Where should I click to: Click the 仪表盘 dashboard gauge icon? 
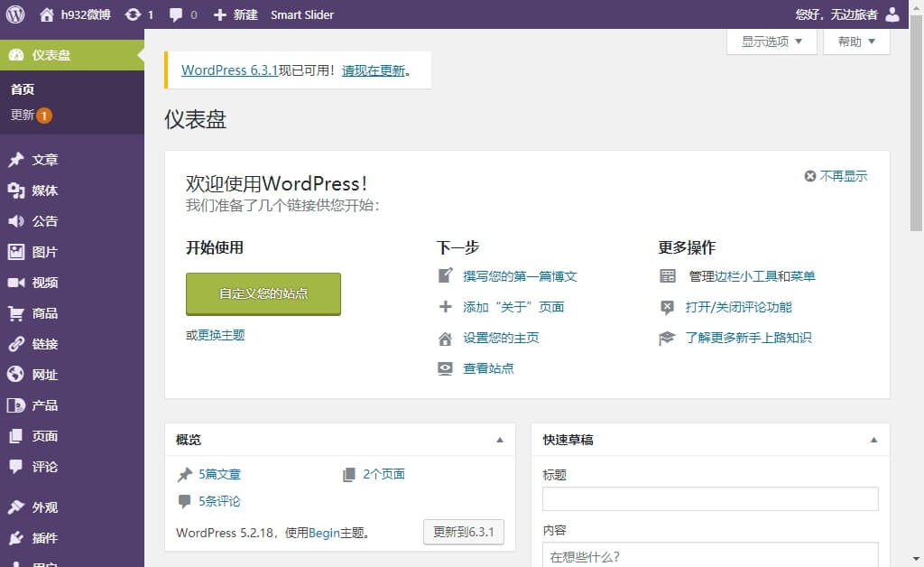pos(16,55)
